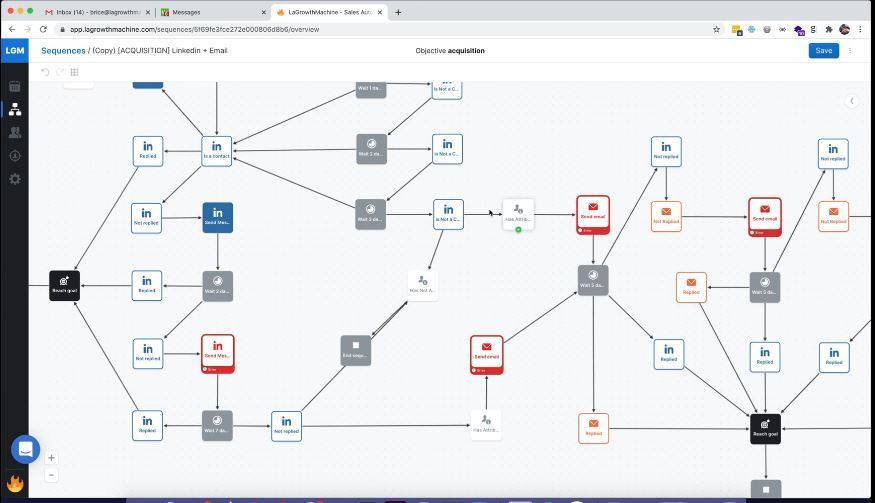This screenshot has height=503, width=875.
Task: Select the orange Not Replied email node between two Send email nodes
Action: tap(666, 216)
